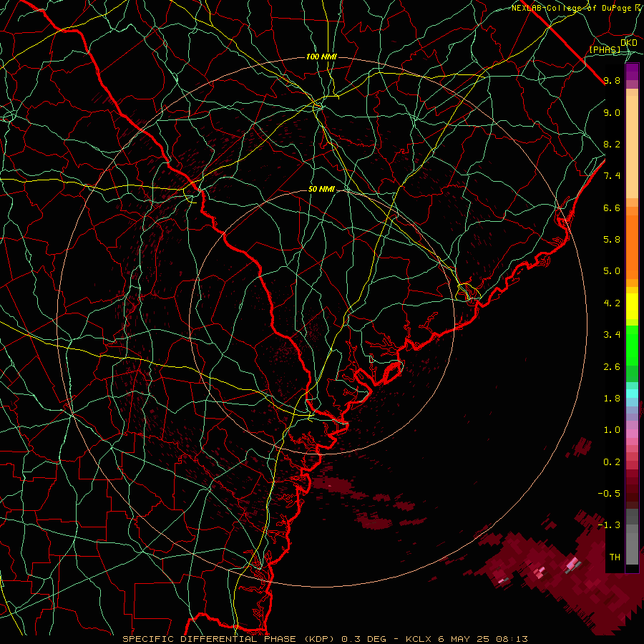Viewport: 644px width, 644px height.
Task: Pick the gray color bar segment near TH
Action: [632, 549]
